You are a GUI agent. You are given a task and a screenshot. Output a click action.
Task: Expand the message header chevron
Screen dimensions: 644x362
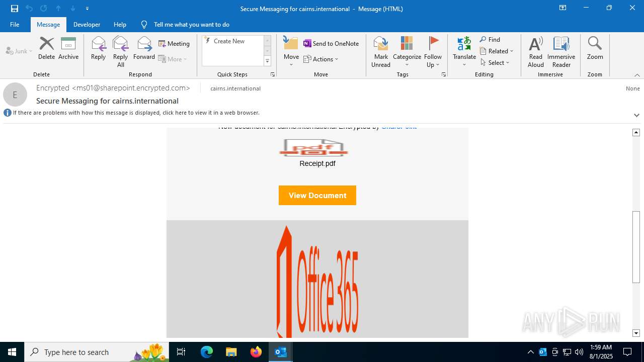[636, 115]
